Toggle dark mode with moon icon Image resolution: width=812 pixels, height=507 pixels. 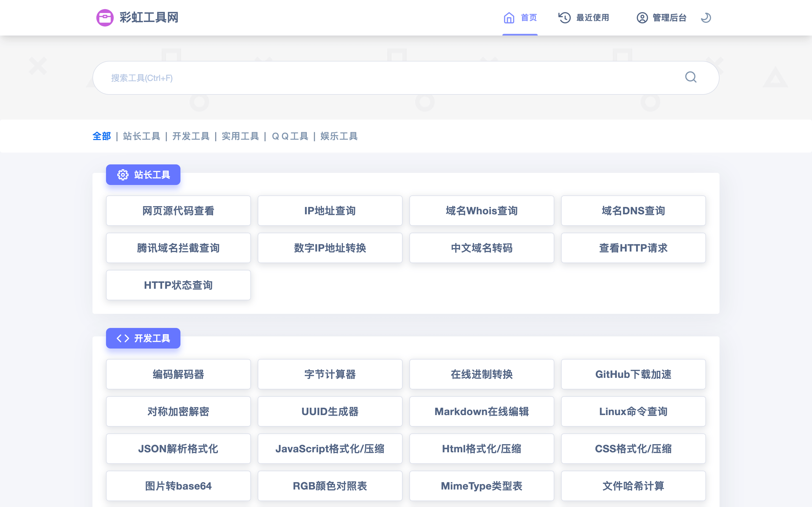[x=706, y=17]
